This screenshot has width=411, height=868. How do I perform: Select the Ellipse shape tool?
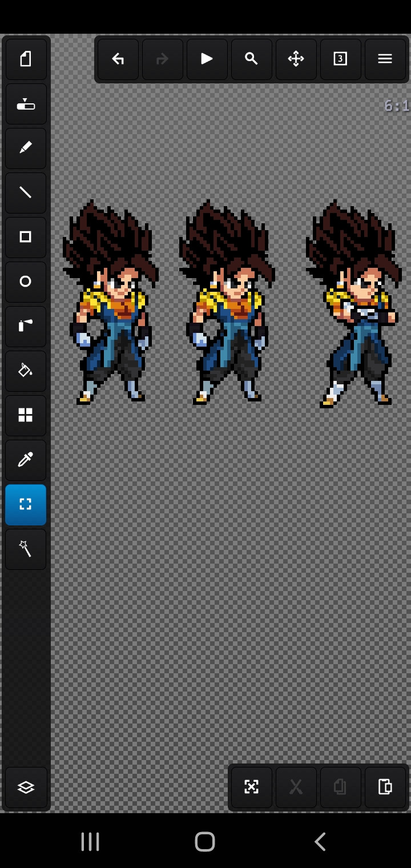[26, 282]
